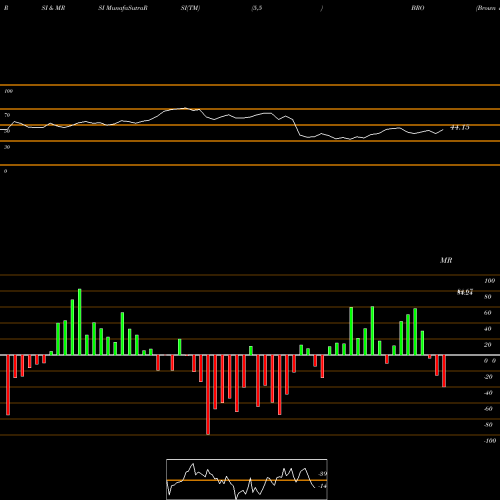Click the RSI value '44.15' label
The height and width of the screenshot is (500, 500).
pos(460,127)
